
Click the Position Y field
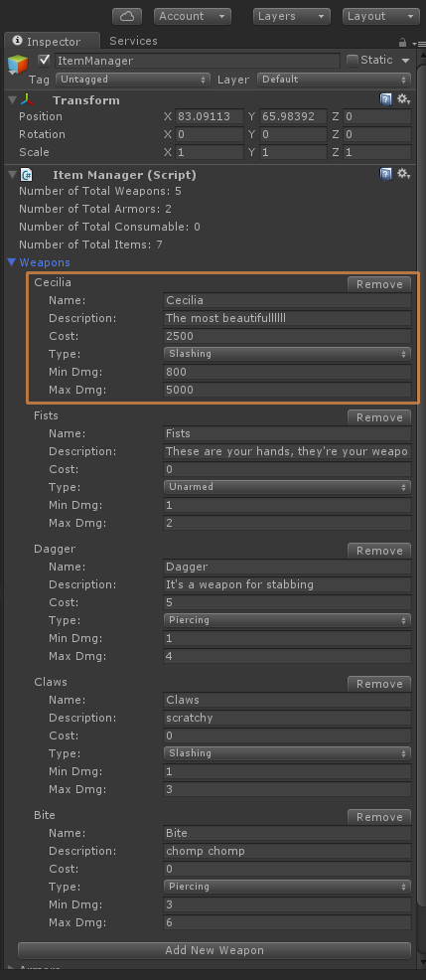click(x=293, y=117)
